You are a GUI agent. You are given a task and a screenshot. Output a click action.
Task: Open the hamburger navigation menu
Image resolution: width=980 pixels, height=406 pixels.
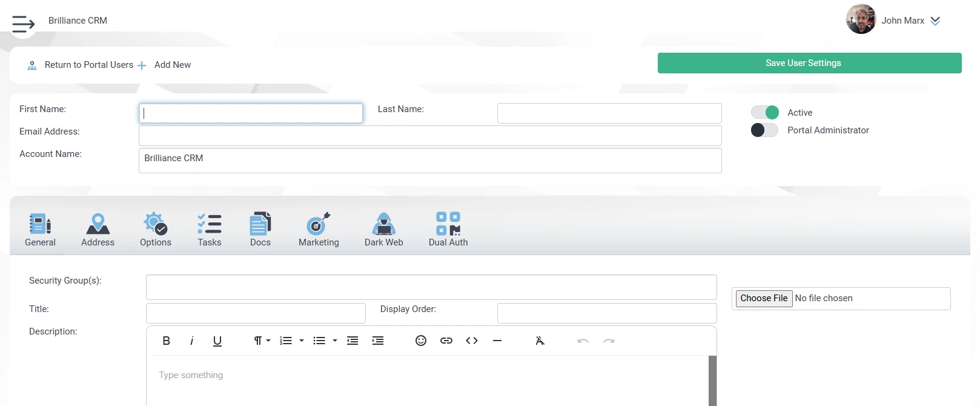pyautogui.click(x=23, y=24)
